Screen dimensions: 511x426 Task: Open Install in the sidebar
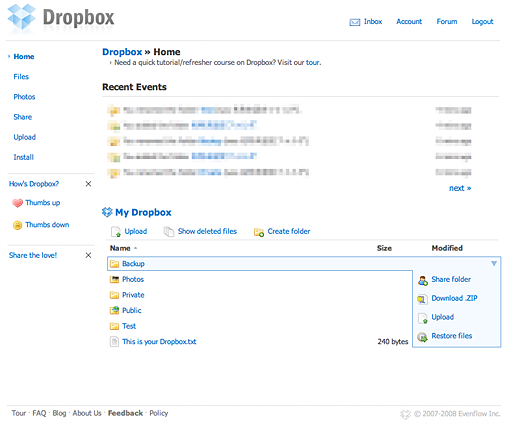[x=23, y=157]
